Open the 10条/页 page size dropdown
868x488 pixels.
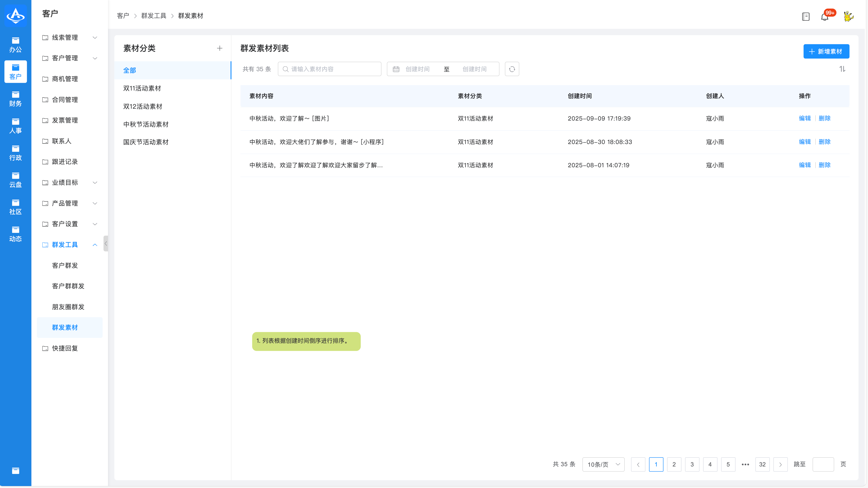click(x=603, y=465)
